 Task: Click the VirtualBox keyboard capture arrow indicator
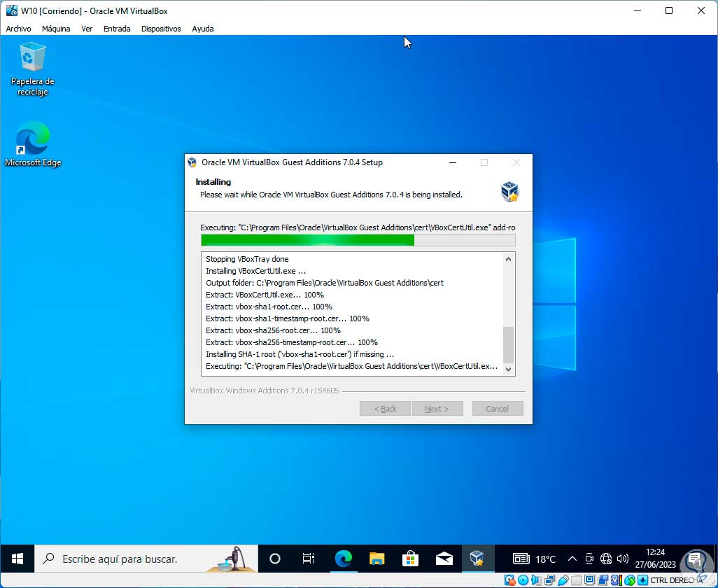[642, 581]
